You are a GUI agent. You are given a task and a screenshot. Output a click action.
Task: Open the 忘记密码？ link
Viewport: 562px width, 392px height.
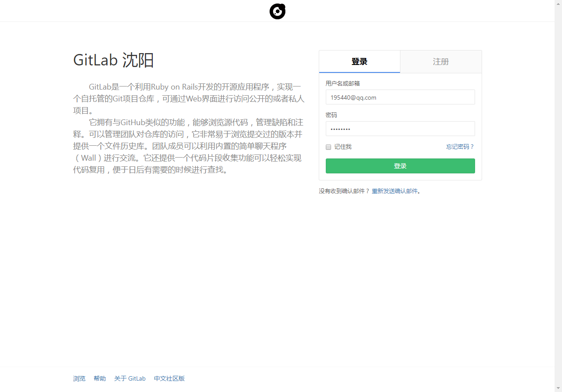pyautogui.click(x=461, y=147)
